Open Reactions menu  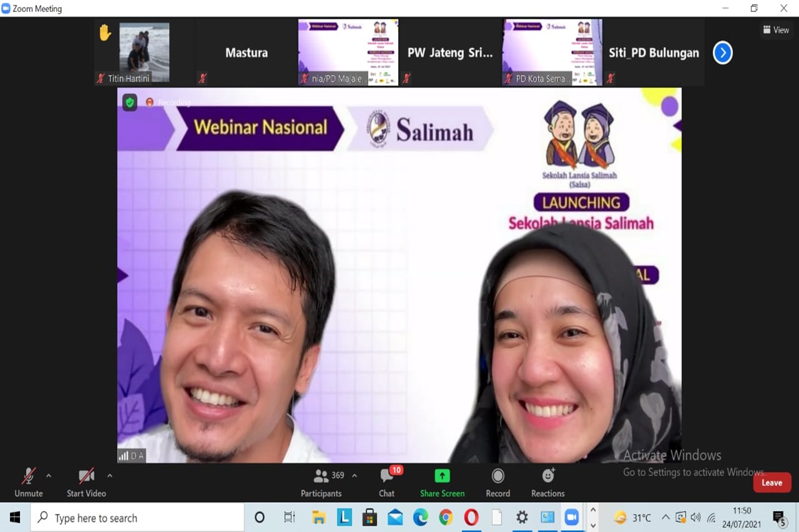547,483
